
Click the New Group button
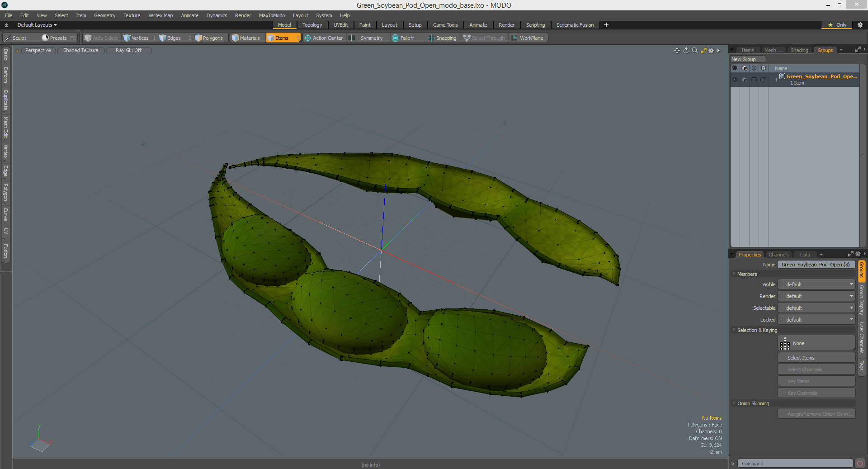point(748,59)
